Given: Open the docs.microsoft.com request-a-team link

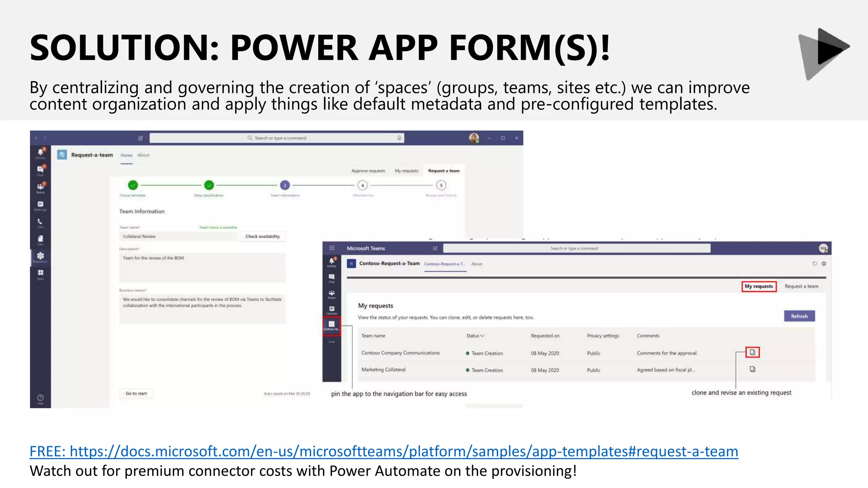Looking at the screenshot, I should (x=384, y=452).
